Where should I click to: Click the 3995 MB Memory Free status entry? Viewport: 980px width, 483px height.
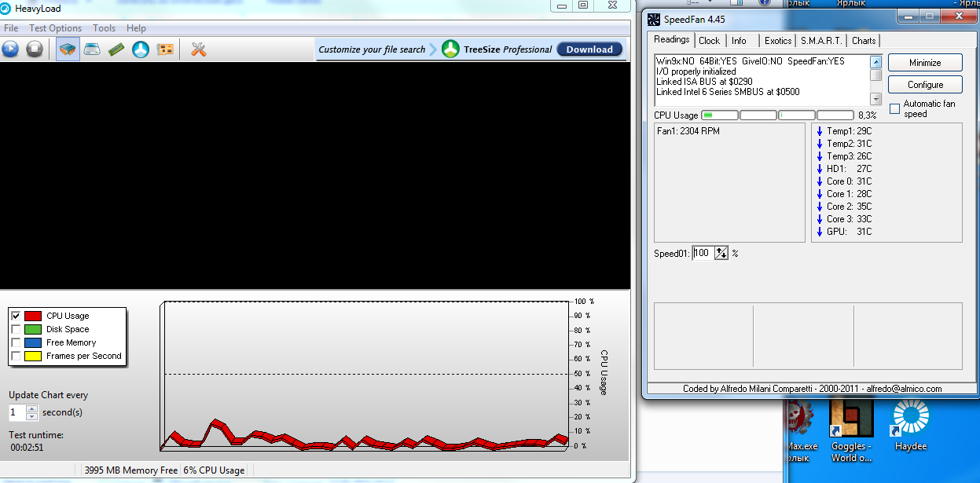click(x=130, y=470)
